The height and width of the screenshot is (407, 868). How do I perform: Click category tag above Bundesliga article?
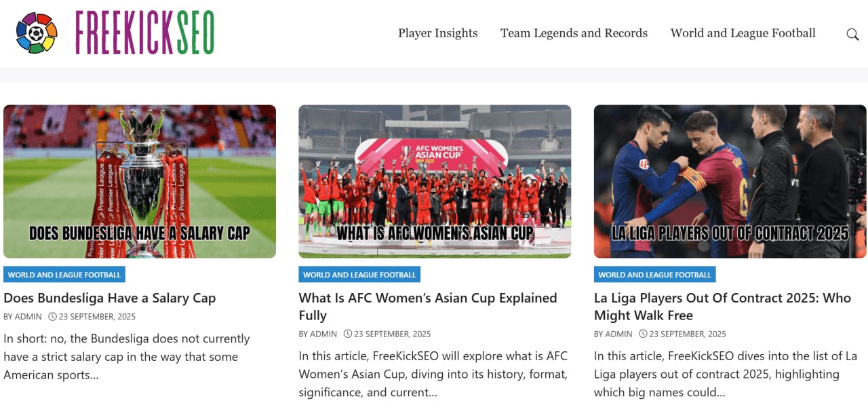(64, 275)
